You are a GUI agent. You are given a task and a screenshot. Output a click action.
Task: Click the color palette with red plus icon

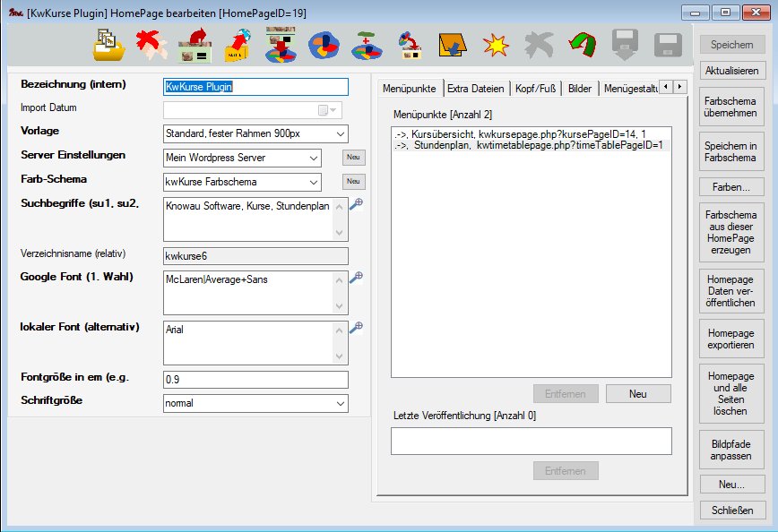pyautogui.click(x=367, y=44)
